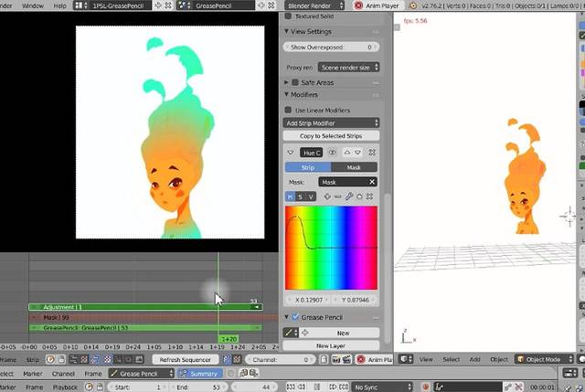Screen dimensions: 585x392
Task: Click New Layer button
Action: (x=331, y=345)
